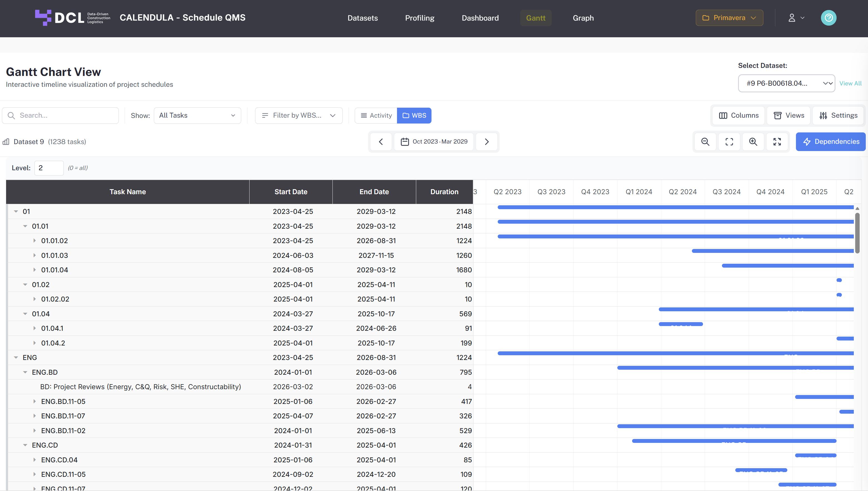This screenshot has height=491, width=868.
Task: Click the calendar icon in date range
Action: pos(405,142)
